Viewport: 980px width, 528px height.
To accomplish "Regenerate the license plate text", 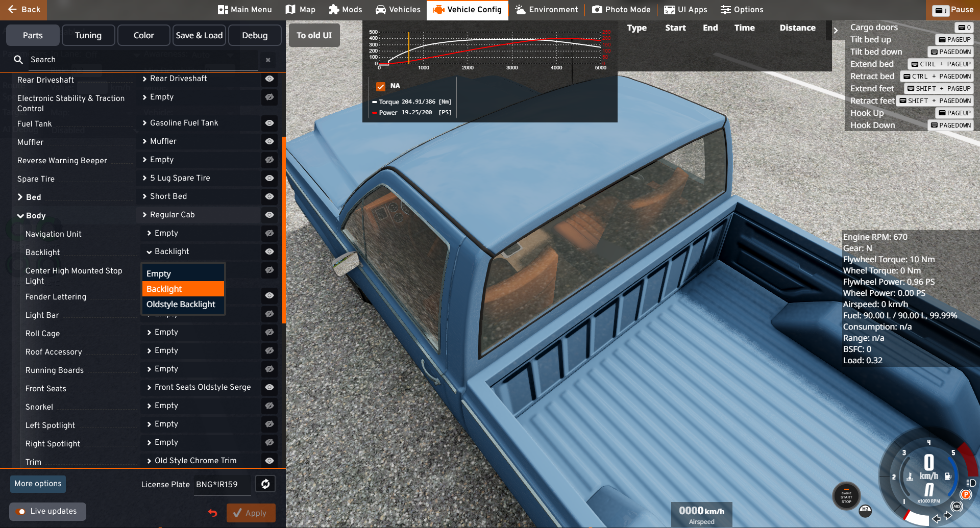I will click(x=265, y=484).
